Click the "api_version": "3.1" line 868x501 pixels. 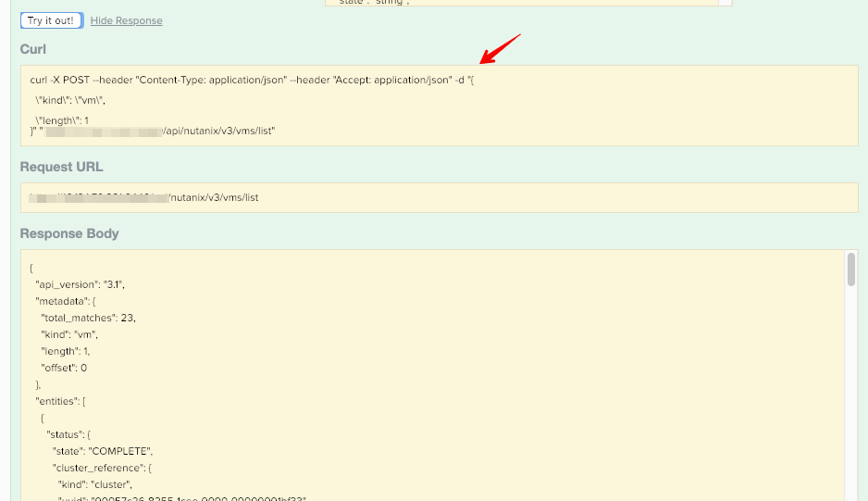click(80, 284)
